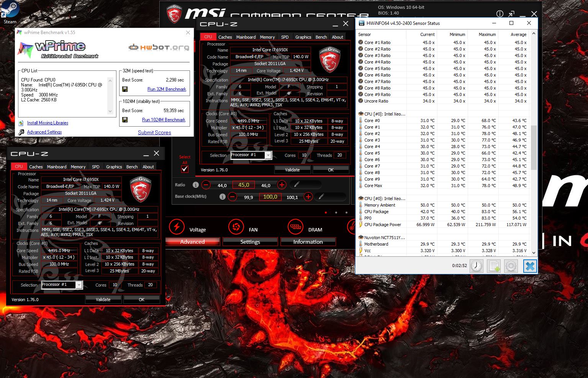
Task: Select the 44,0 ratio value
Action: (222, 185)
